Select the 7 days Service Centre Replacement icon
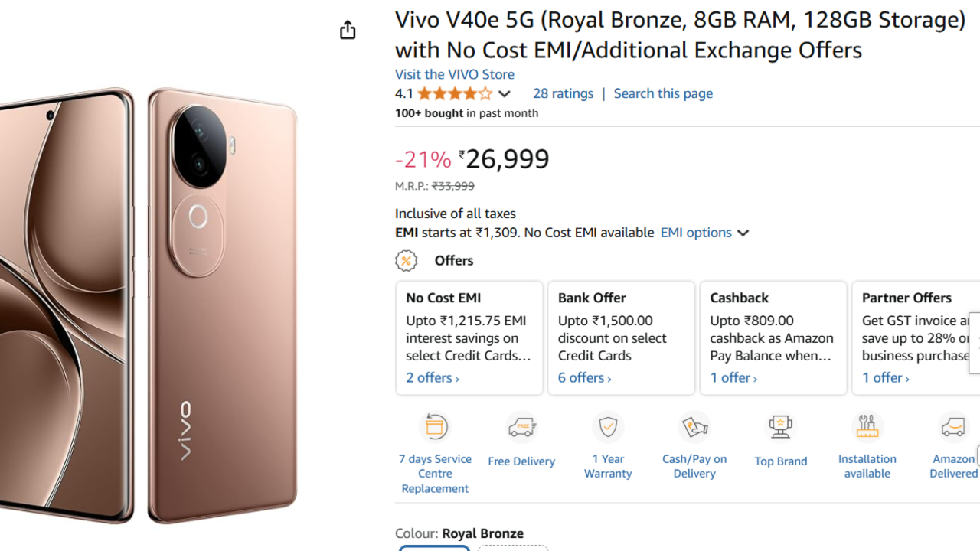This screenshot has width=980, height=551. 435,427
